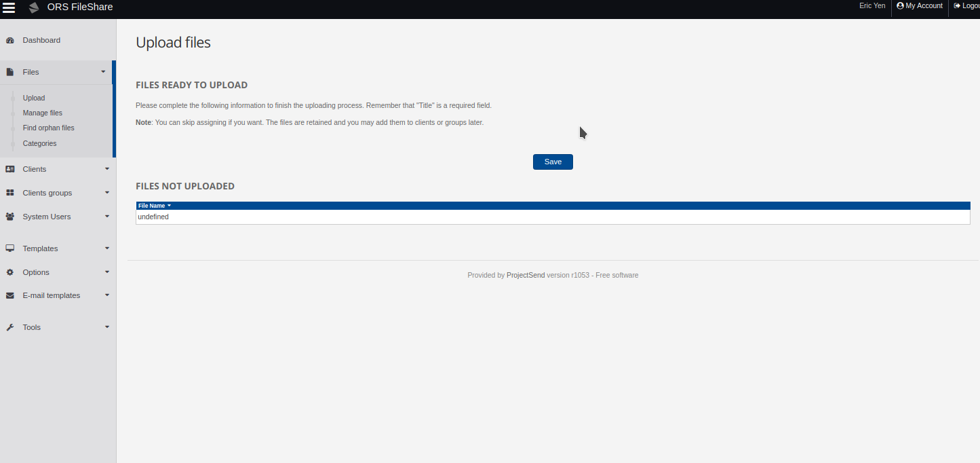Click the ORS FileShare logo icon

click(33, 8)
